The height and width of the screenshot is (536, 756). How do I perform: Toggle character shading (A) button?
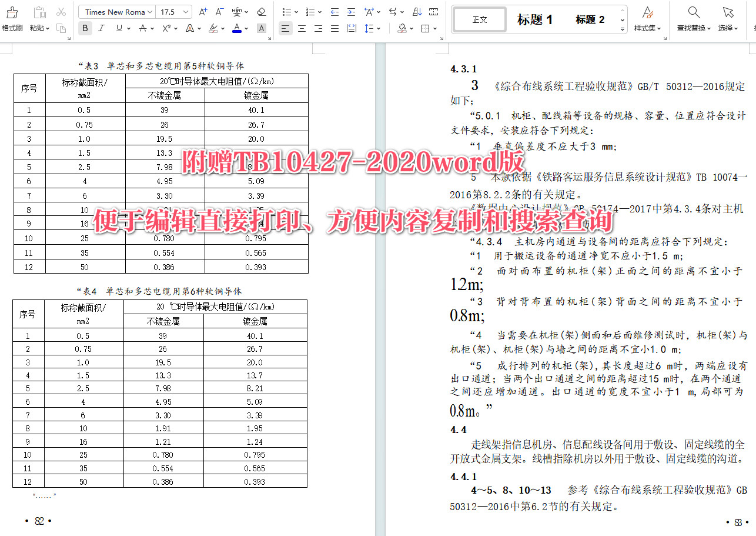pos(262,28)
